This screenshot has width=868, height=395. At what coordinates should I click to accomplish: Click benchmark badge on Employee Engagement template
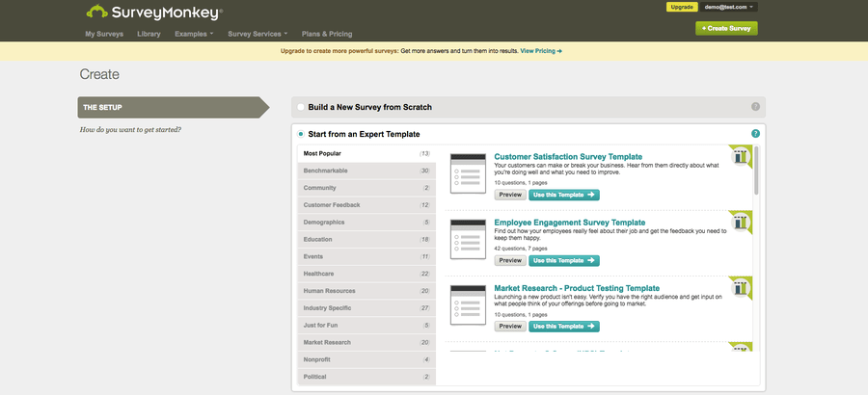(740, 222)
